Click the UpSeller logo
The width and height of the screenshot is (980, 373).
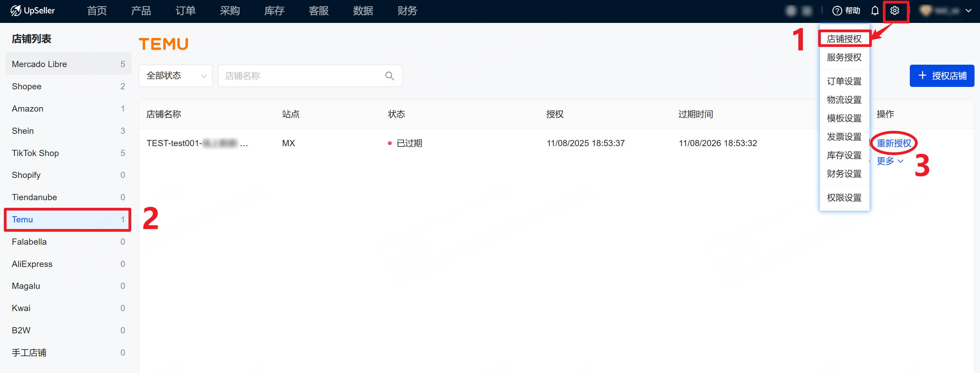[33, 11]
